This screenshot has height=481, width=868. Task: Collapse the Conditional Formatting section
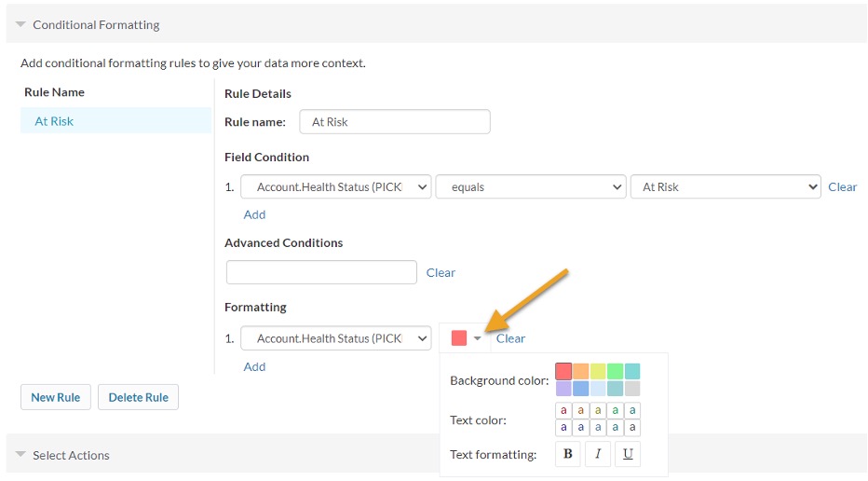tap(20, 25)
